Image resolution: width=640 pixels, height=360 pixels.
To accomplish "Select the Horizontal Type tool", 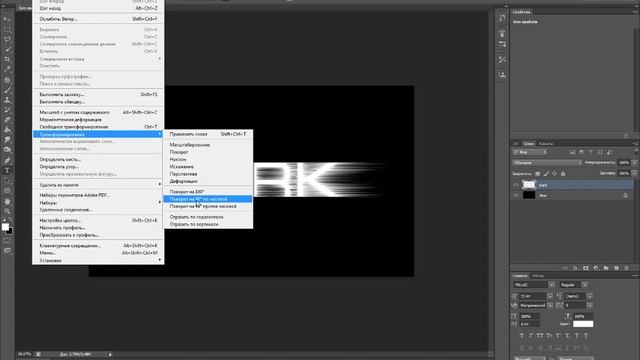I will (7, 171).
